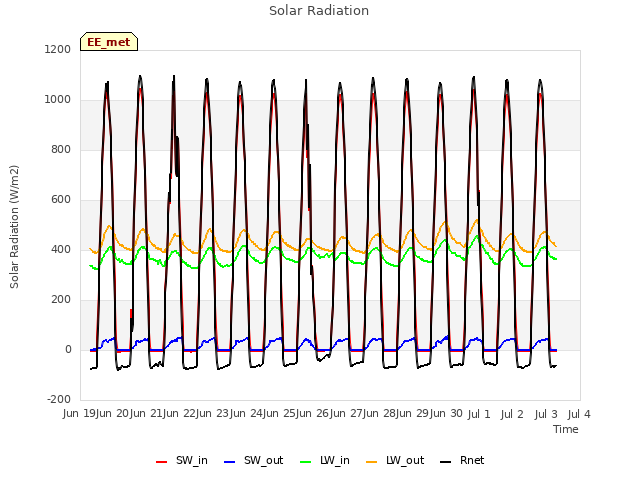Viewport: 640px width, 480px height.
Task: Click the Jun 19 x-axis date label
Action: tap(80, 414)
